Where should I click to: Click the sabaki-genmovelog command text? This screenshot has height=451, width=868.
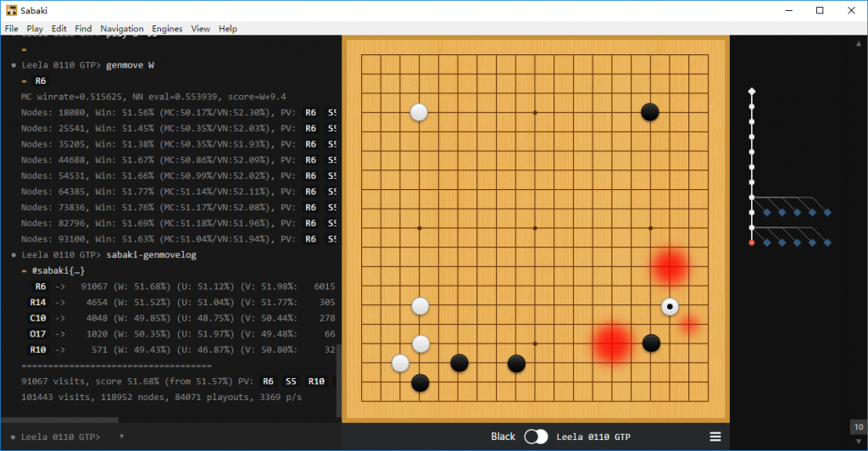coord(151,254)
